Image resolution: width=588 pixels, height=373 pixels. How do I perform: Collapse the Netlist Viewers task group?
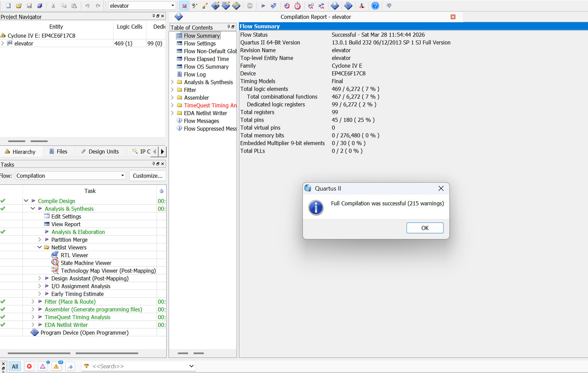coord(39,247)
